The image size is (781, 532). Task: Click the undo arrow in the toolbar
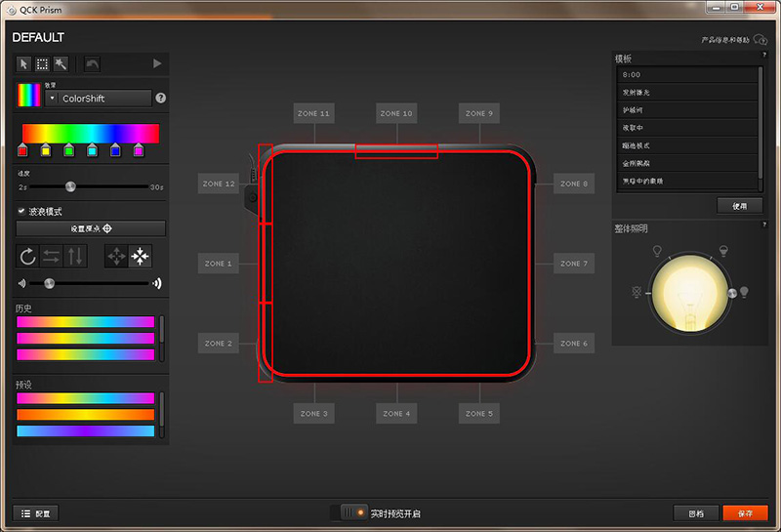(x=92, y=63)
